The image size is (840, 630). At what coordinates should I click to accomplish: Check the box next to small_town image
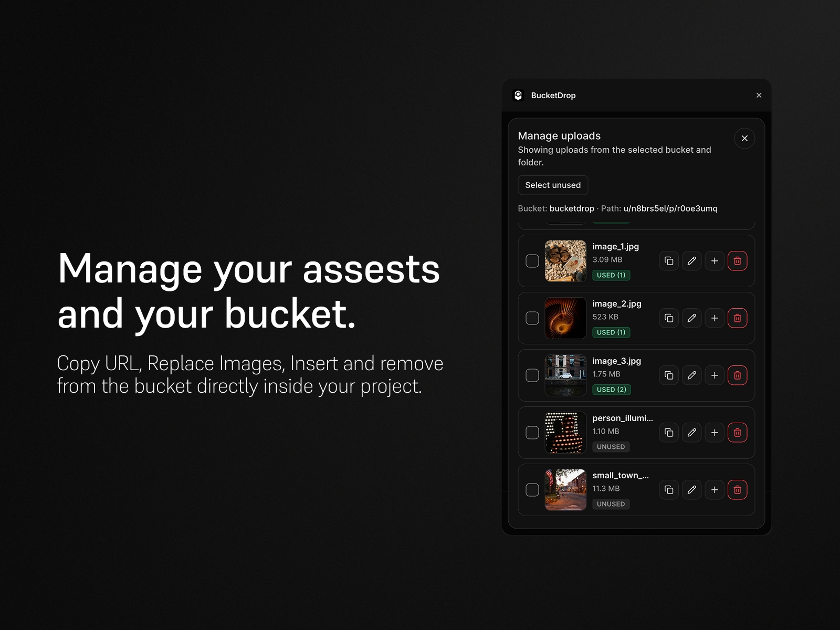click(532, 489)
